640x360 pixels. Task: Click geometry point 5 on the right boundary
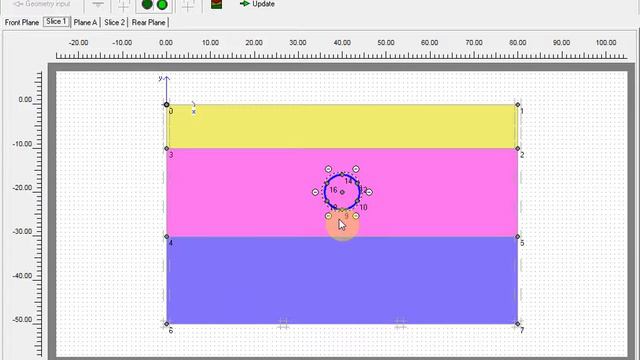(518, 237)
